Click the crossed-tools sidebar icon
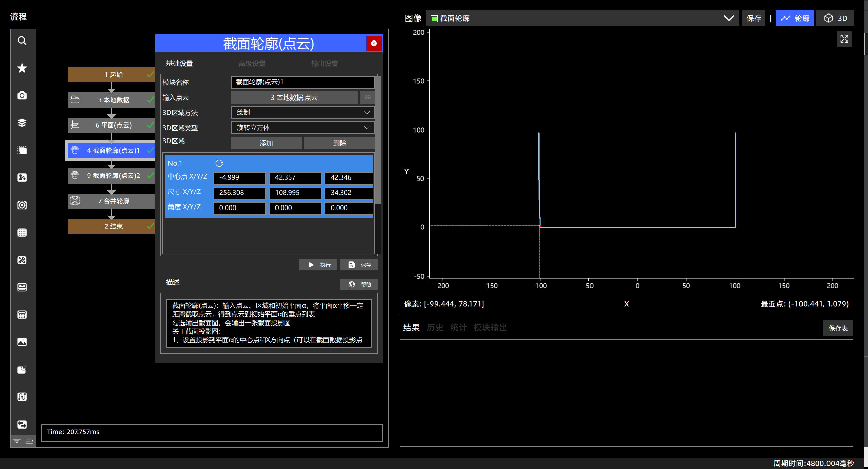Viewport: 868px width, 469px height. pos(22,260)
